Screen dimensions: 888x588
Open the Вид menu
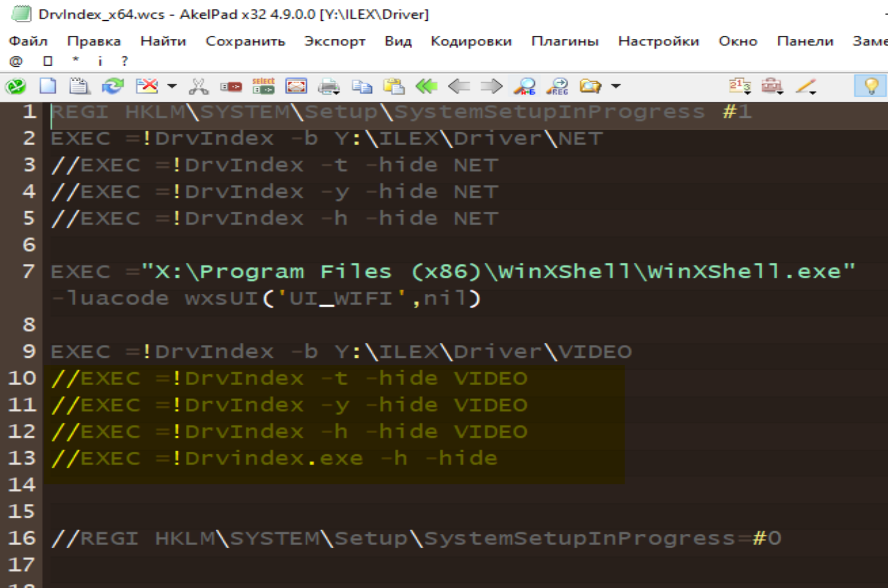pyautogui.click(x=398, y=41)
